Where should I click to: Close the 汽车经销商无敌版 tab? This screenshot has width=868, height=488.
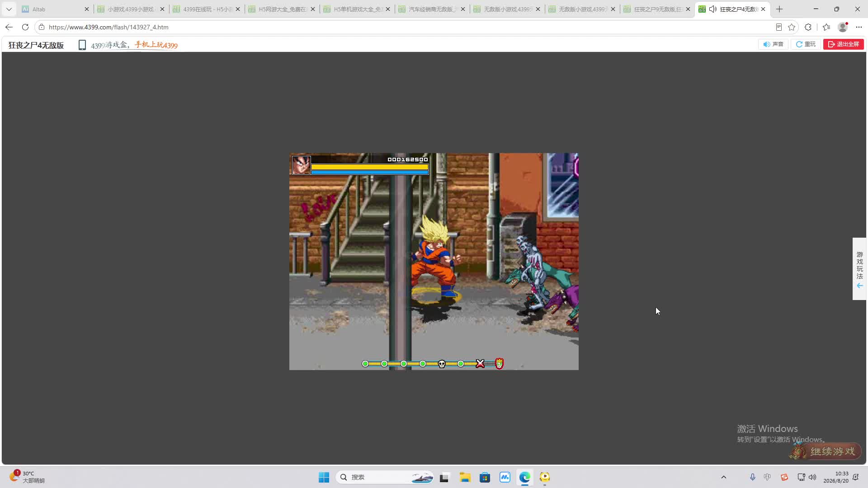pos(463,9)
